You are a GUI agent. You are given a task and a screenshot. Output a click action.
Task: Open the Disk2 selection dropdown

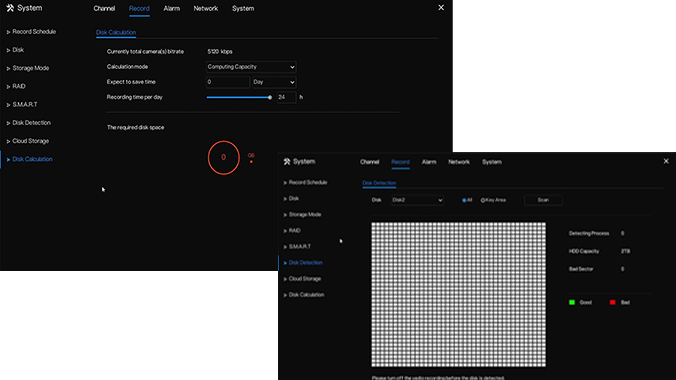(417, 200)
